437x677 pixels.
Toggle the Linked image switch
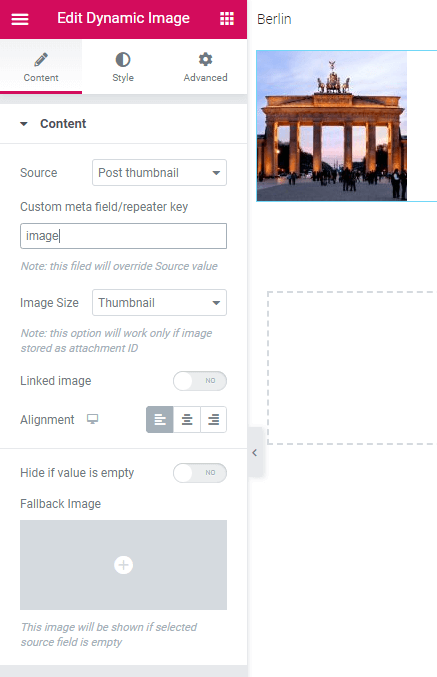click(200, 381)
